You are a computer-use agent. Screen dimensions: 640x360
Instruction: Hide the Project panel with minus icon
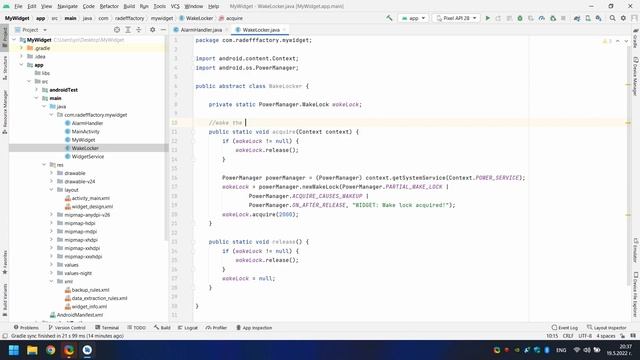163,30
